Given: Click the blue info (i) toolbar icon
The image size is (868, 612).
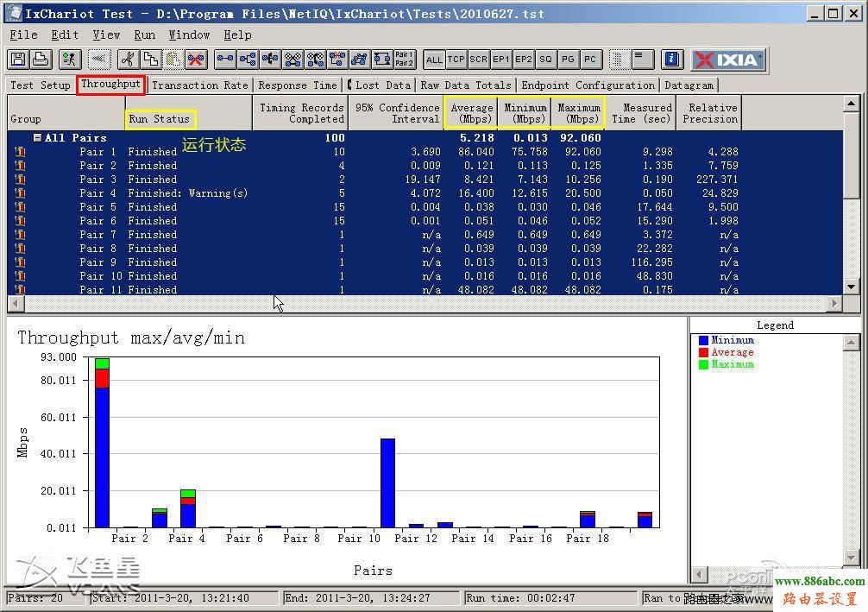Looking at the screenshot, I should (671, 60).
